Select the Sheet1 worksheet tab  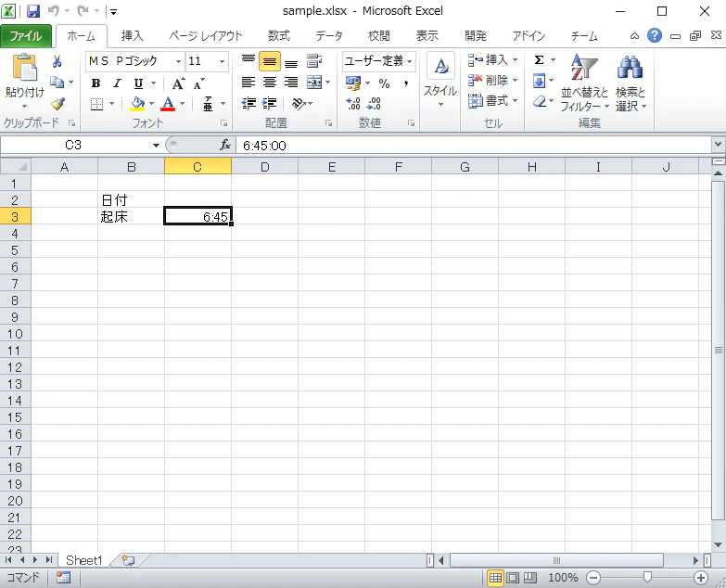83,560
